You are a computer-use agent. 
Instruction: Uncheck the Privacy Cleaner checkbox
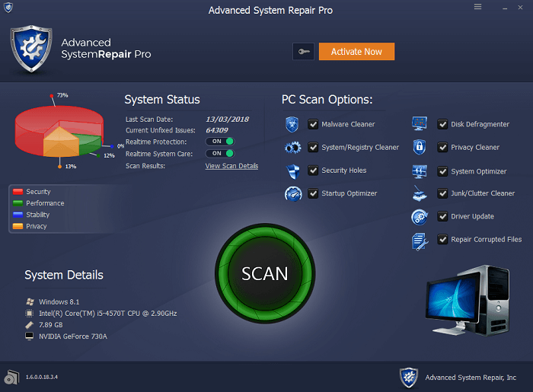pos(442,148)
